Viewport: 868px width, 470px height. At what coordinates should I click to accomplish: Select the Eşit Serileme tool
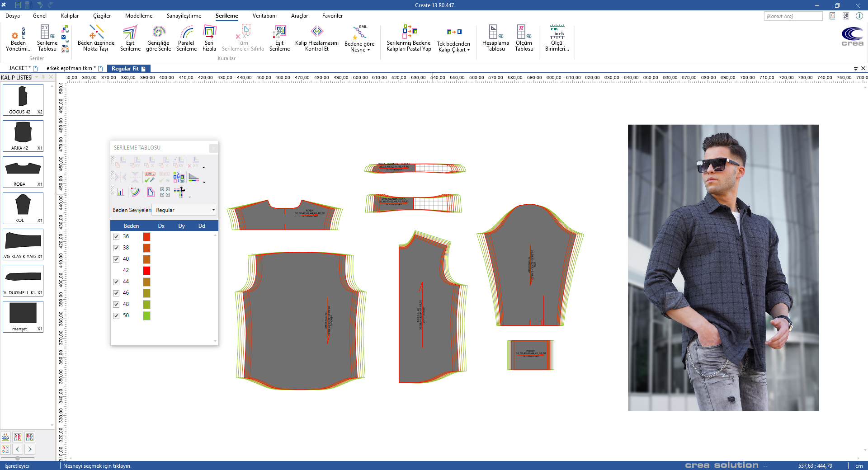pyautogui.click(x=130, y=38)
